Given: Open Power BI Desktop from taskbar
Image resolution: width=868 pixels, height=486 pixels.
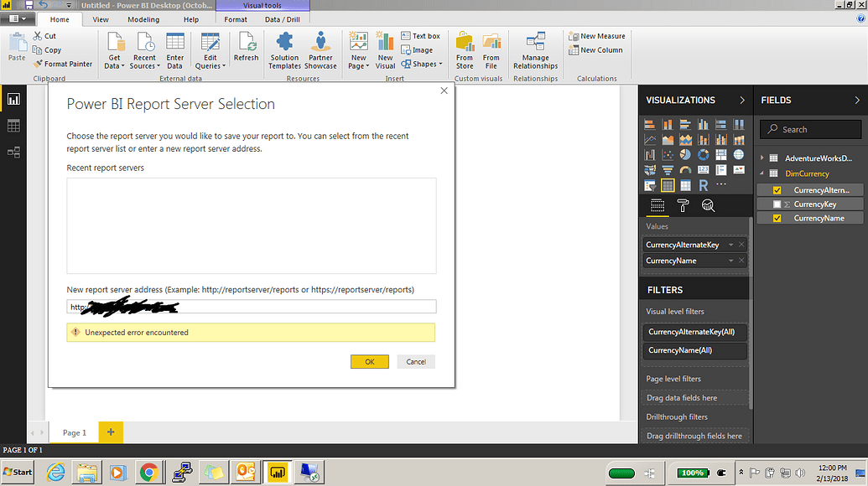Looking at the screenshot, I should 277,472.
